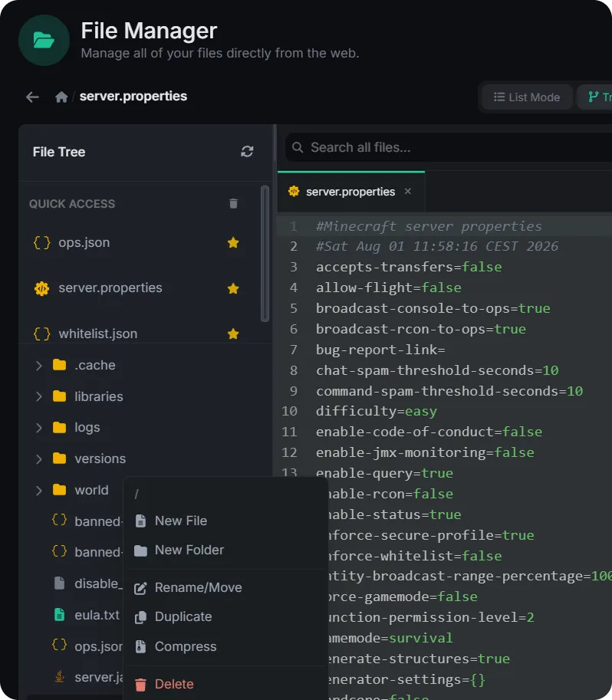Click the server.properties gear icon in Quick Access
Screen dimensions: 612x700
(42, 288)
